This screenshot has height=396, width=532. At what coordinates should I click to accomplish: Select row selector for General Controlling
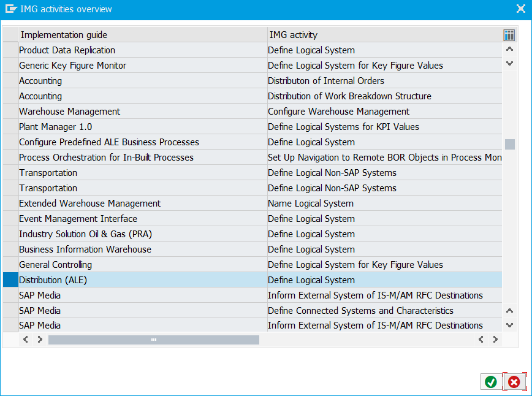(10, 265)
